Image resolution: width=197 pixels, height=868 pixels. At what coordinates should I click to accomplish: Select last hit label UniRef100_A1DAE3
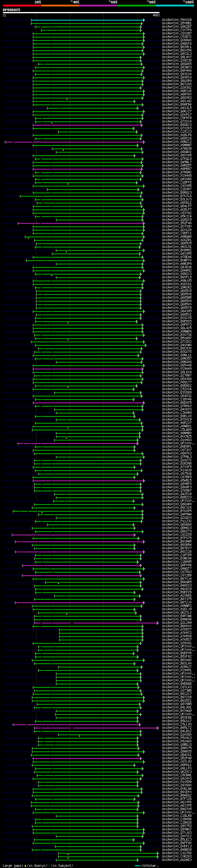coord(177,860)
